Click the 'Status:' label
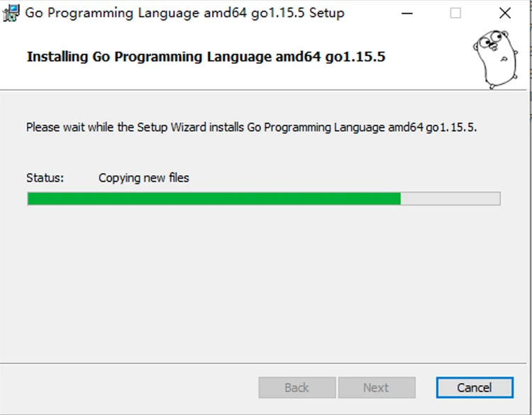Screen dimensions: 532x415 45,178
